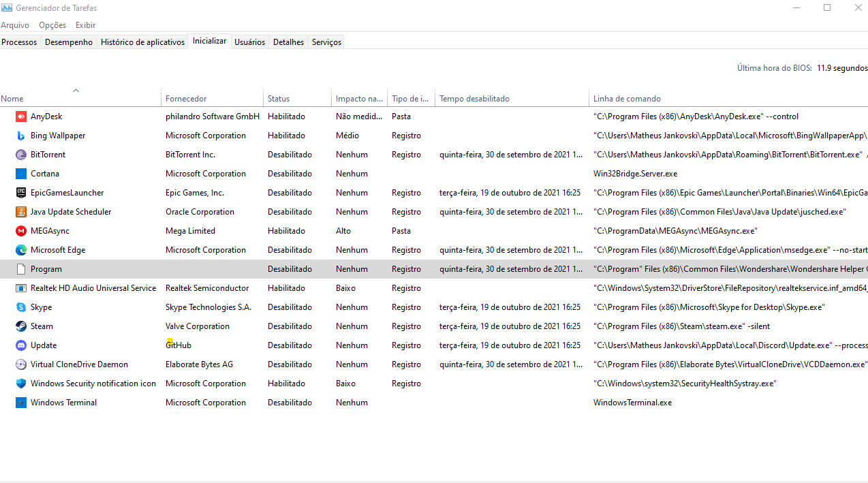Open the Histórico de aplicativos tab
868x483 pixels.
tap(142, 42)
